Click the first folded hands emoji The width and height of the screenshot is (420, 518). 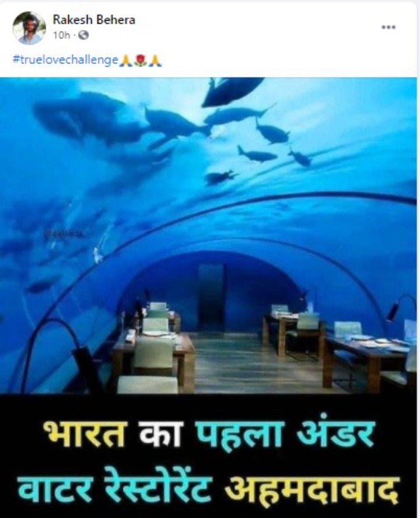[x=125, y=61]
